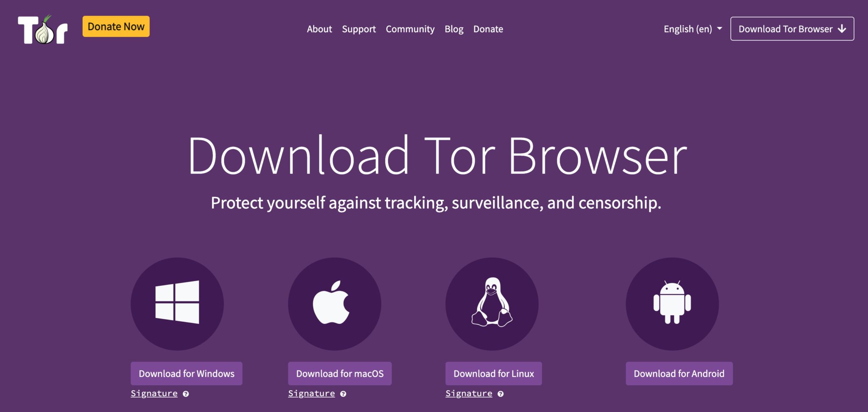Viewport: 868px width, 412px height.
Task: Select Donate in the navigation bar
Action: 488,29
